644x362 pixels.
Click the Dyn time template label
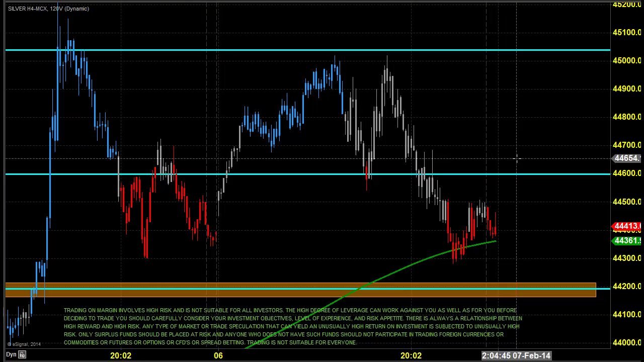pyautogui.click(x=11, y=355)
